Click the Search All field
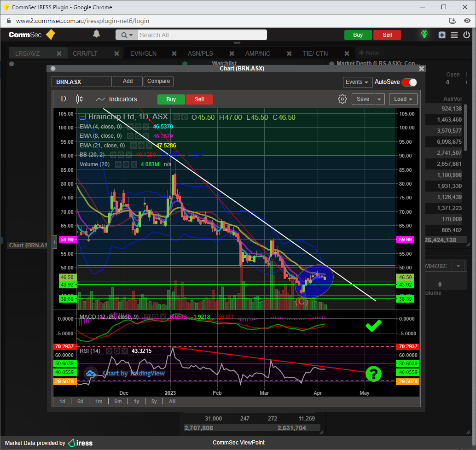Image resolution: width=476 pixels, height=450 pixels. click(x=202, y=35)
